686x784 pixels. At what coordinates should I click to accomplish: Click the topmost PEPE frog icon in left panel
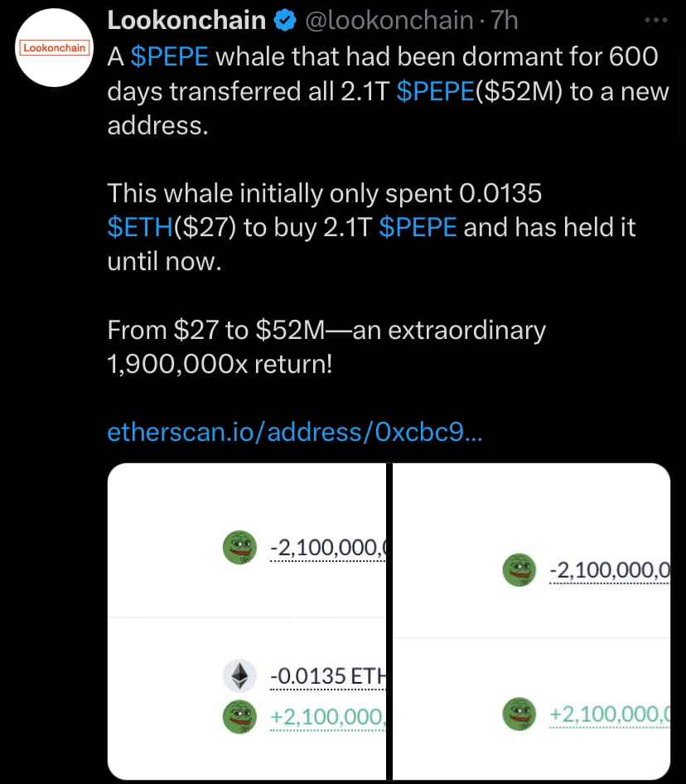tap(239, 547)
